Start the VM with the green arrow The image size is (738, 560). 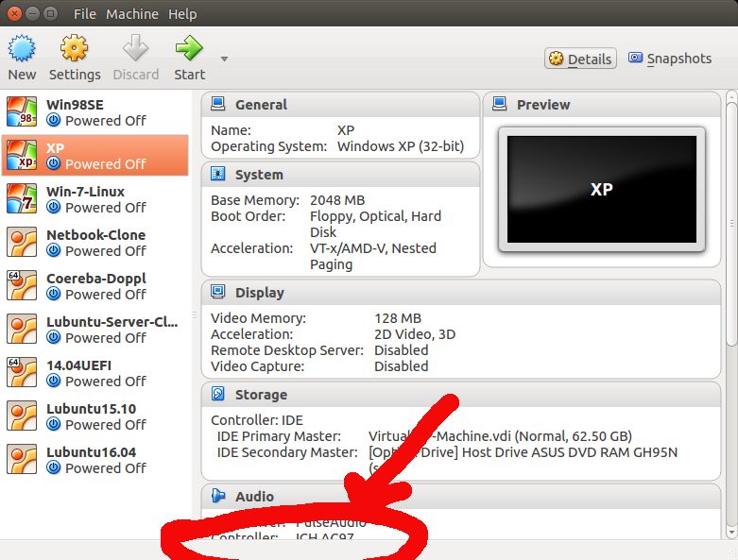point(189,48)
